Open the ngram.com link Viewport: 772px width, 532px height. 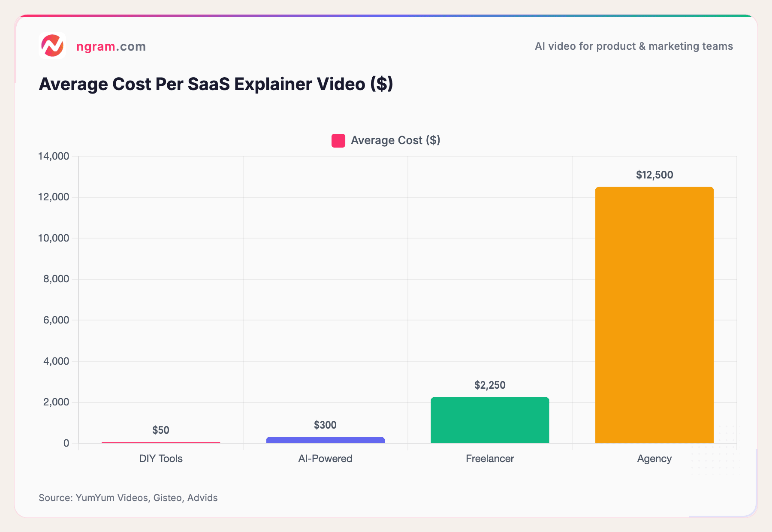click(x=111, y=46)
